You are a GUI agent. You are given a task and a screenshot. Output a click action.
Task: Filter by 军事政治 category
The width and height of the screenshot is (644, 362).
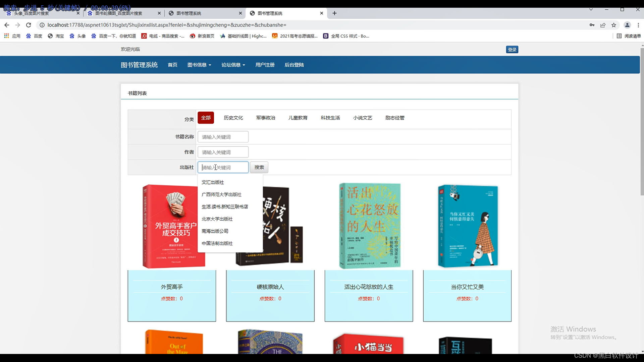pyautogui.click(x=266, y=118)
